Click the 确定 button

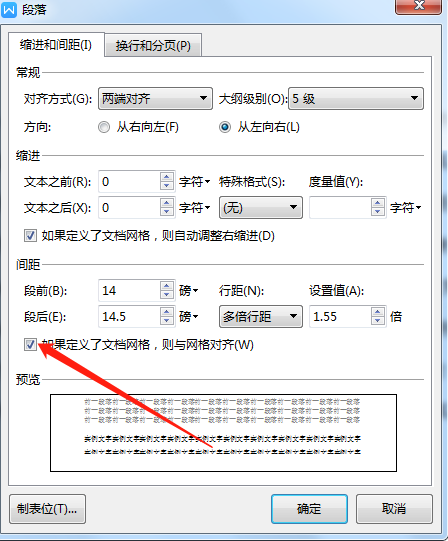coord(309,509)
